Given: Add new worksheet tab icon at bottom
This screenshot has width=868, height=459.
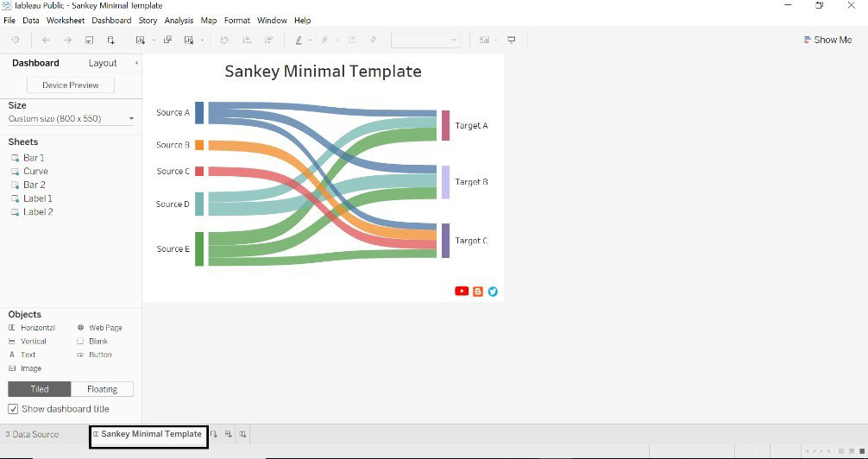Looking at the screenshot, I should click(x=214, y=435).
